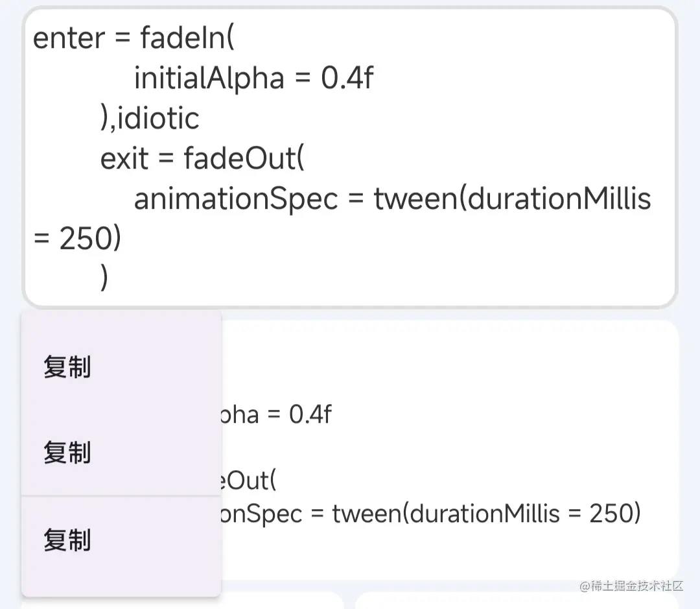This screenshot has width=700, height=609.
Task: Click "exit = fadeOut(" in the top text field
Action: [x=202, y=159]
